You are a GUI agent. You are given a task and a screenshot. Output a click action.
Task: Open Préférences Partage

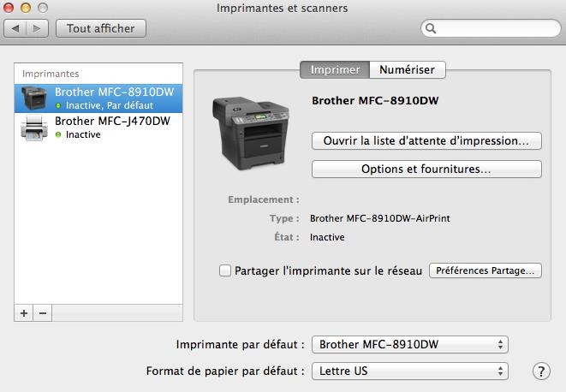[486, 270]
